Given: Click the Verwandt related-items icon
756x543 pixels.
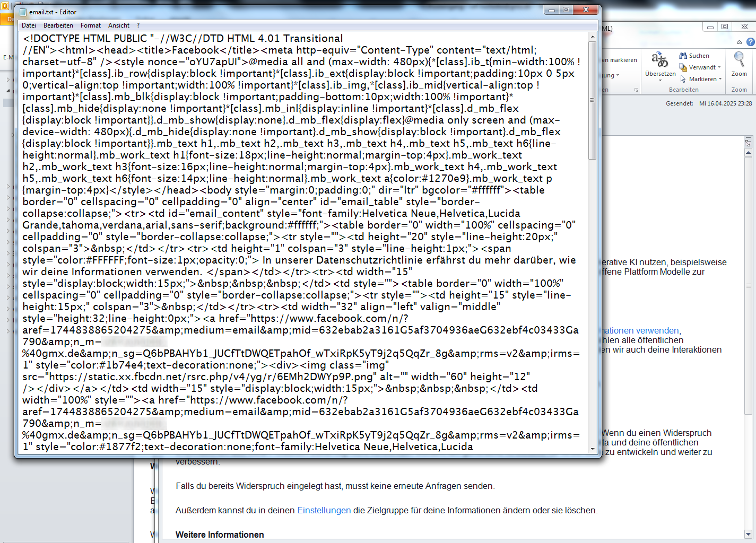Looking at the screenshot, I should (682, 67).
